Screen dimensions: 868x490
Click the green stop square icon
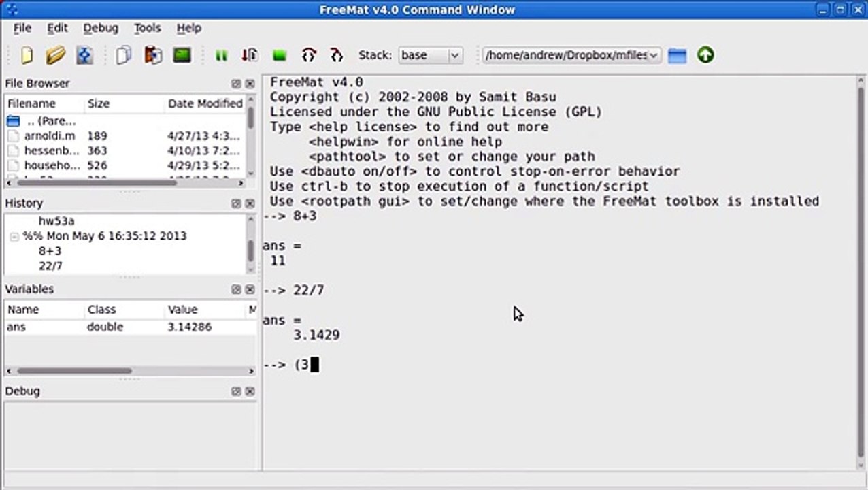(279, 56)
